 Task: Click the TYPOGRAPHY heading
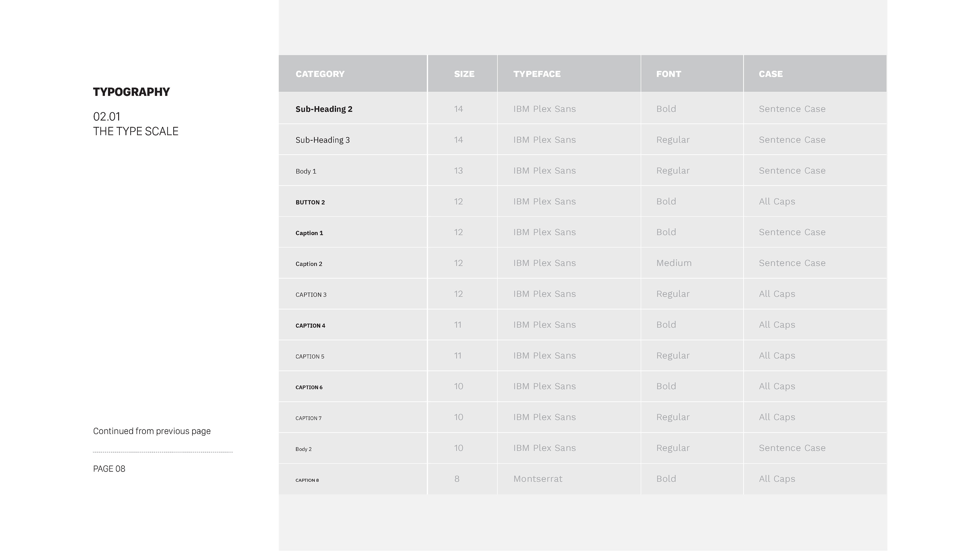(131, 92)
